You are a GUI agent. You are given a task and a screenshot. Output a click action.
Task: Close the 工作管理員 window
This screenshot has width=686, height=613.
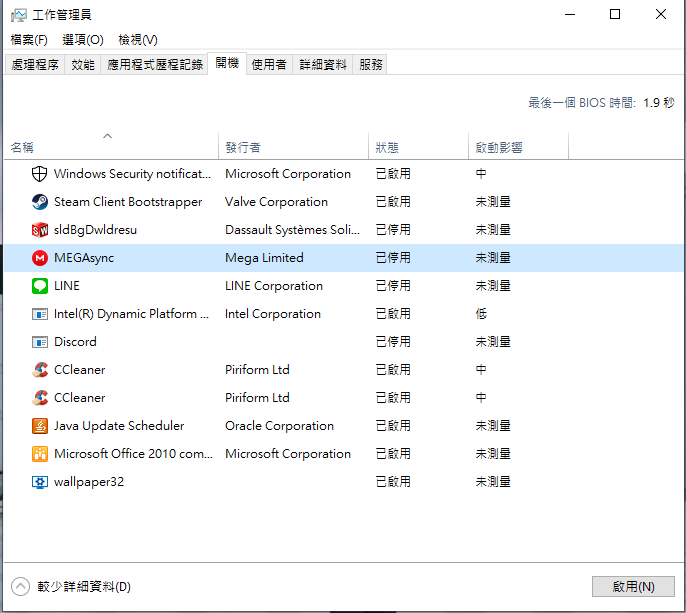(661, 14)
